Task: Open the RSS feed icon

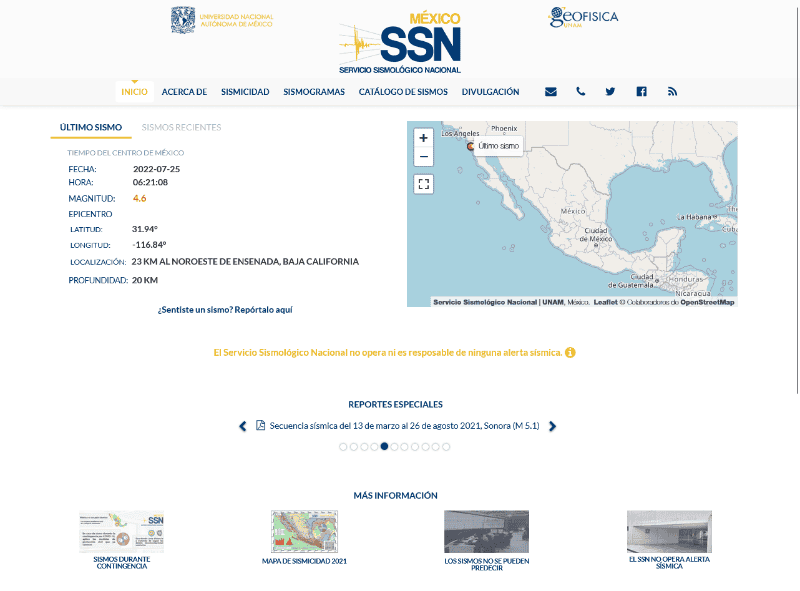Action: 672,92
